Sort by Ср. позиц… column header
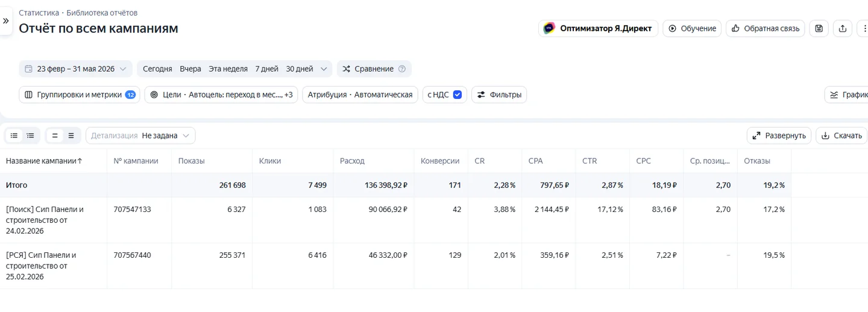 [x=709, y=161]
